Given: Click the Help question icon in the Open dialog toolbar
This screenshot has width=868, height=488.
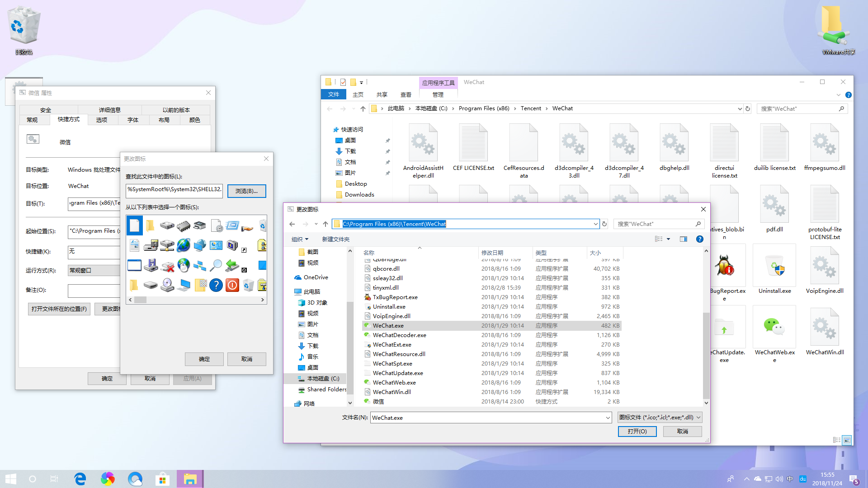Looking at the screenshot, I should 699,239.
